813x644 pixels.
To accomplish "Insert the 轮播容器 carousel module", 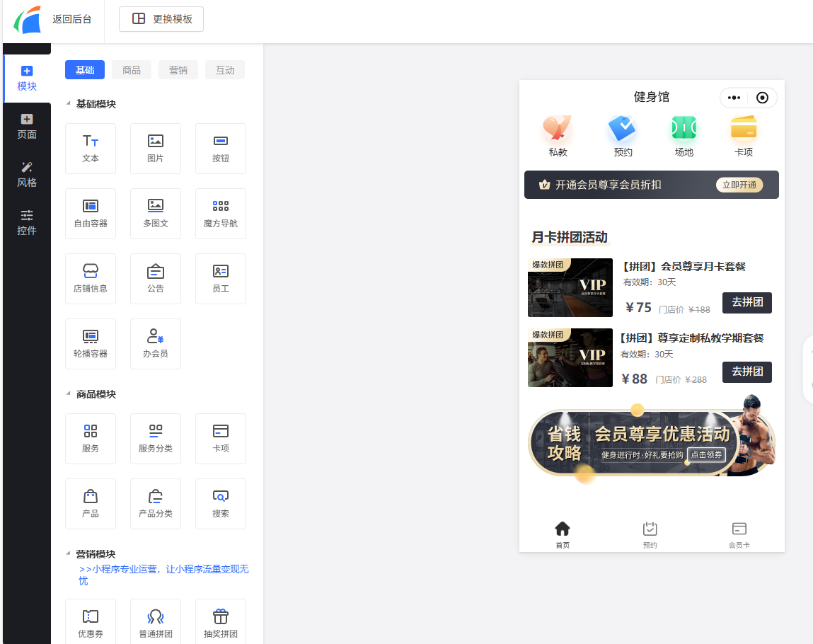I will [x=91, y=344].
